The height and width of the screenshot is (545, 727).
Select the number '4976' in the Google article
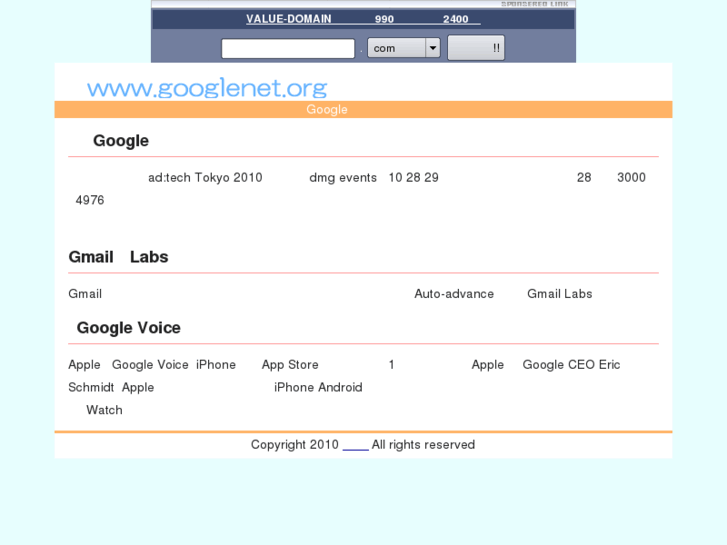[90, 200]
